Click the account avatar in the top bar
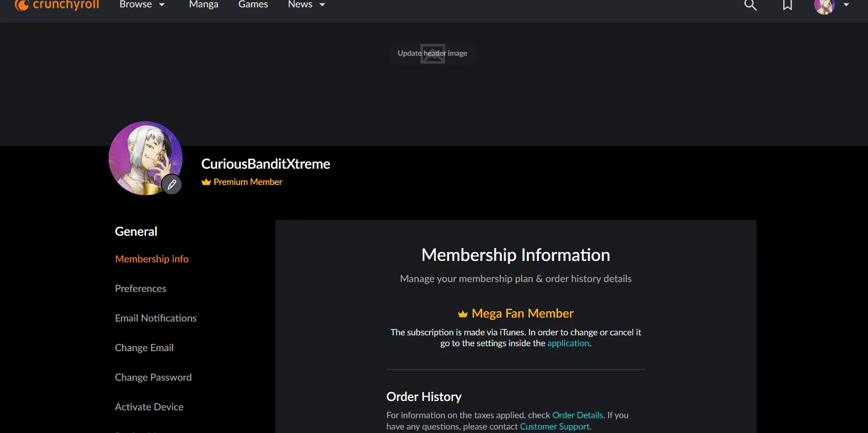 coord(825,6)
